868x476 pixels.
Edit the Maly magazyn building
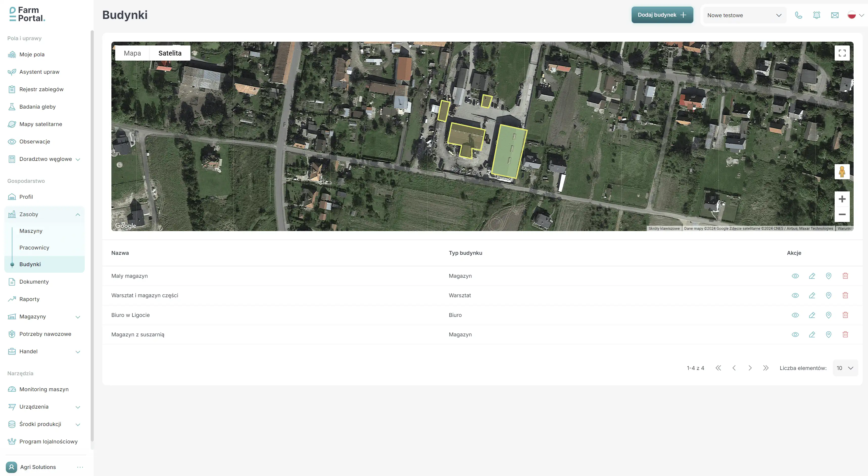click(812, 276)
